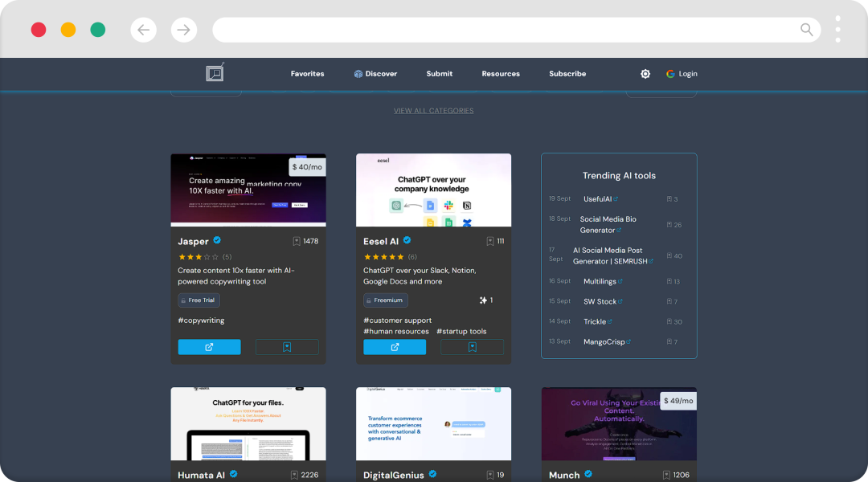The height and width of the screenshot is (482, 868).
Task: Click the $ 49/mo price badge
Action: click(x=678, y=401)
